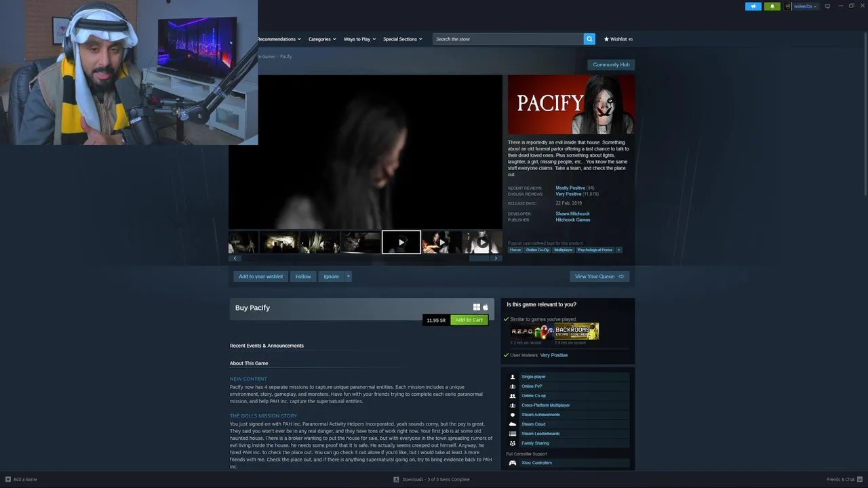868x488 pixels.
Task: Select the Psychological Horror tag
Action: point(595,249)
